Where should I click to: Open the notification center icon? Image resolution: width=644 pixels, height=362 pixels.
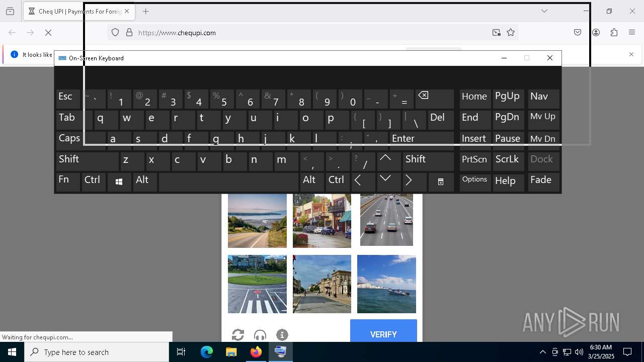627,352
